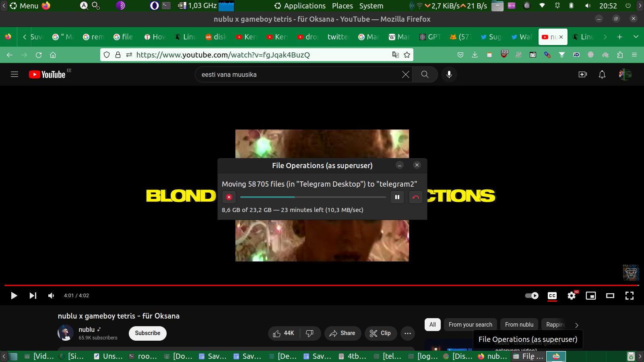Viewport: 644px width, 362px height.
Task: Switch the player to miniplayer
Action: (591, 296)
